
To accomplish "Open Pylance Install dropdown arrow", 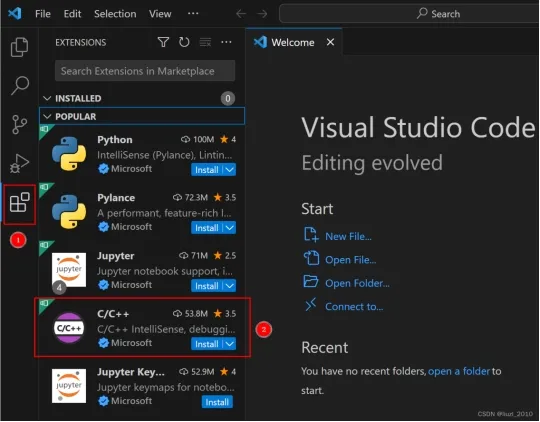I will coord(230,228).
